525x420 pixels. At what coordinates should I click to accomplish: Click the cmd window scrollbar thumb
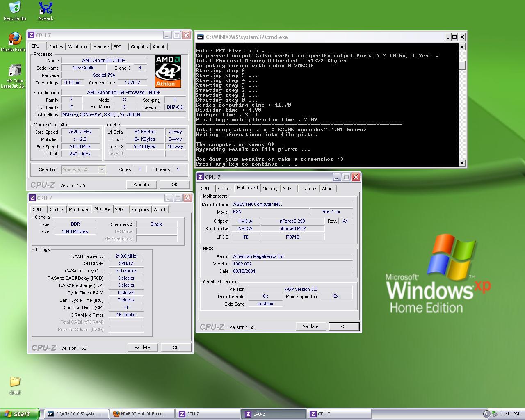462,66
